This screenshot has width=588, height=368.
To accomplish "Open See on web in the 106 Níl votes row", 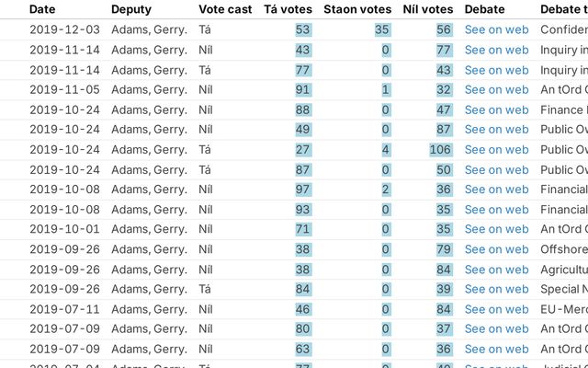I will tap(496, 150).
